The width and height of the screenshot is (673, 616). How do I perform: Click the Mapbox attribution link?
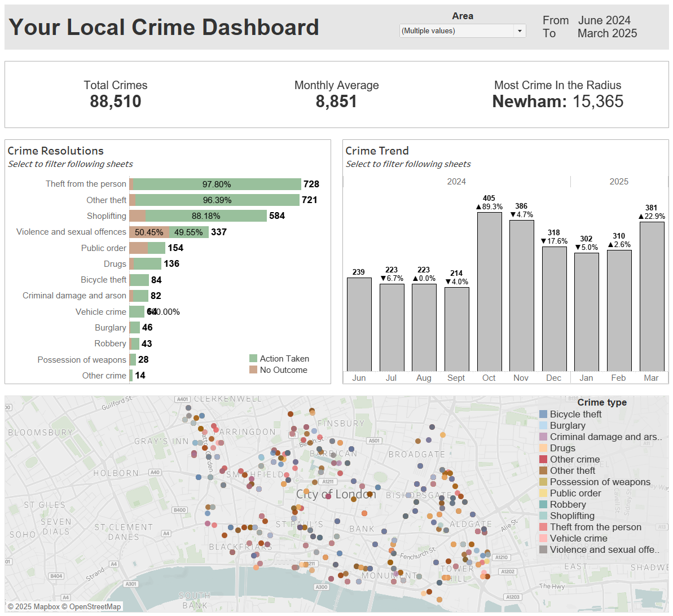point(33,606)
